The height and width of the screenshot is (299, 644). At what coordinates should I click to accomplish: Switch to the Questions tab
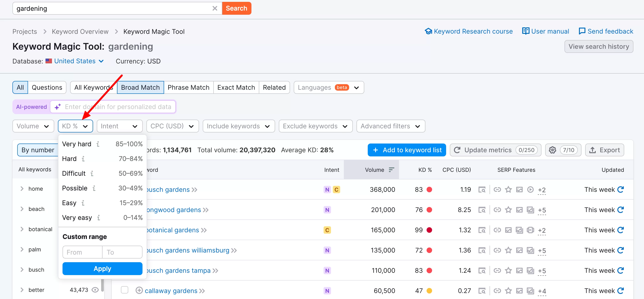click(47, 87)
